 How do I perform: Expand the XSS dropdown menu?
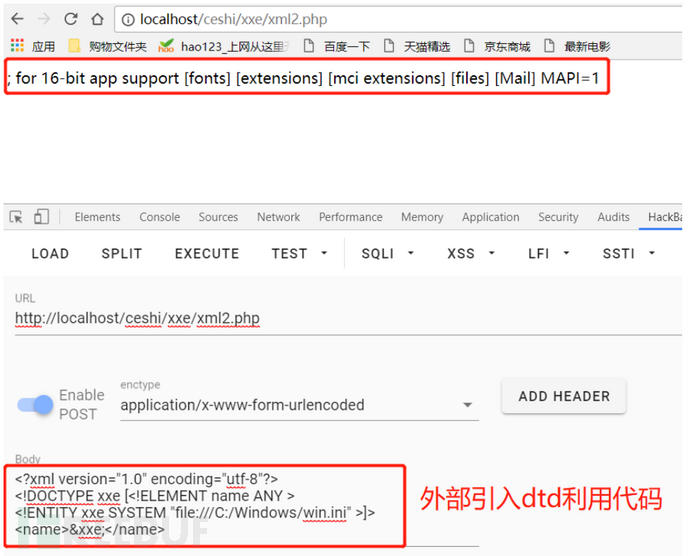471,254
